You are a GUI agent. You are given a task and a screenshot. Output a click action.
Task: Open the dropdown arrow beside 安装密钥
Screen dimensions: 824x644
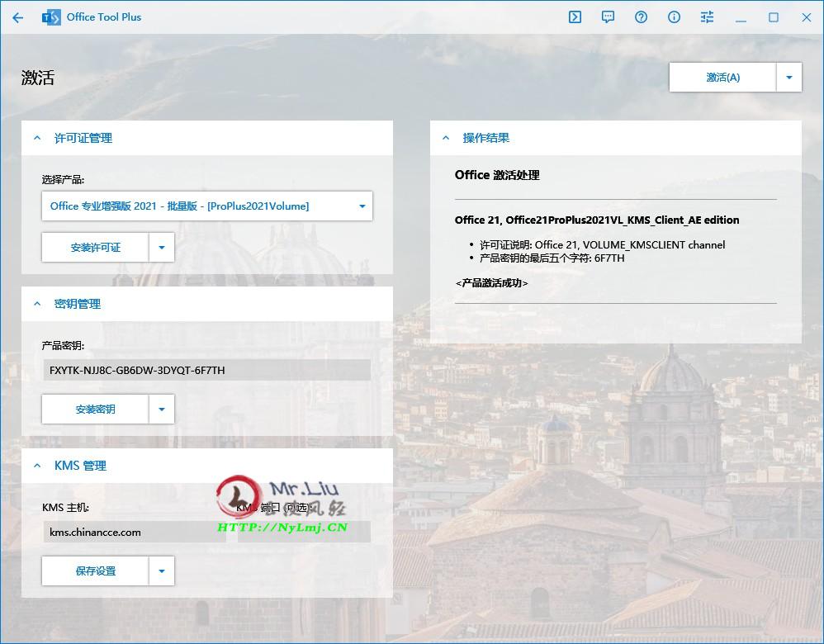pos(162,409)
